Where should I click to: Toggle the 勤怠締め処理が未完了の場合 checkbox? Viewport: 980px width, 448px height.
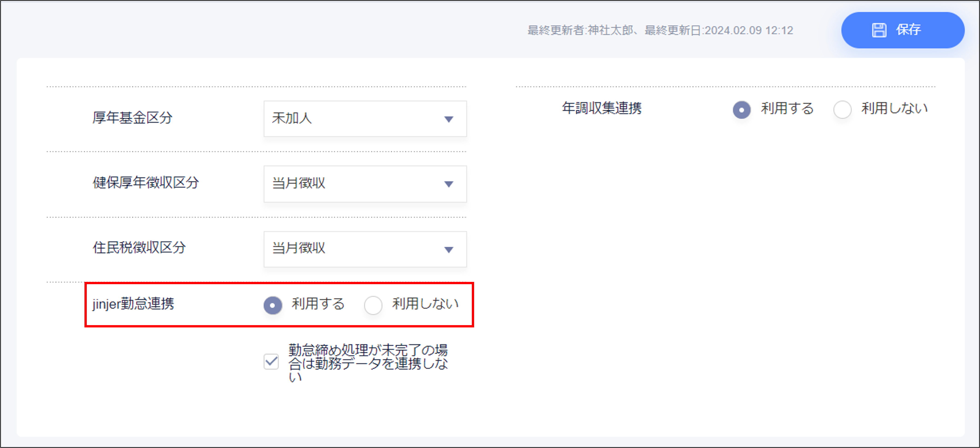271,361
